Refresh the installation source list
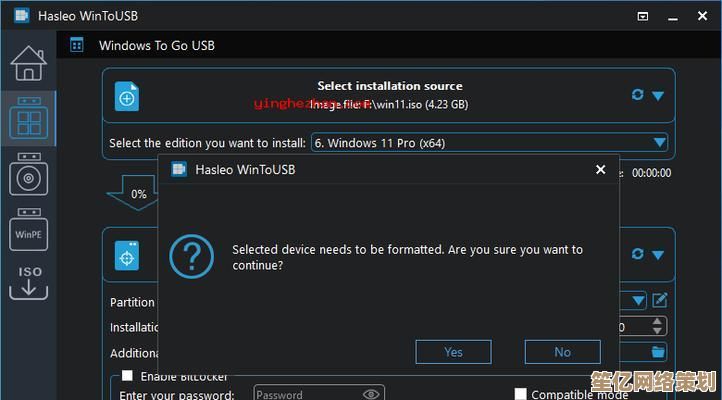Image resolution: width=722 pixels, height=400 pixels. point(637,95)
